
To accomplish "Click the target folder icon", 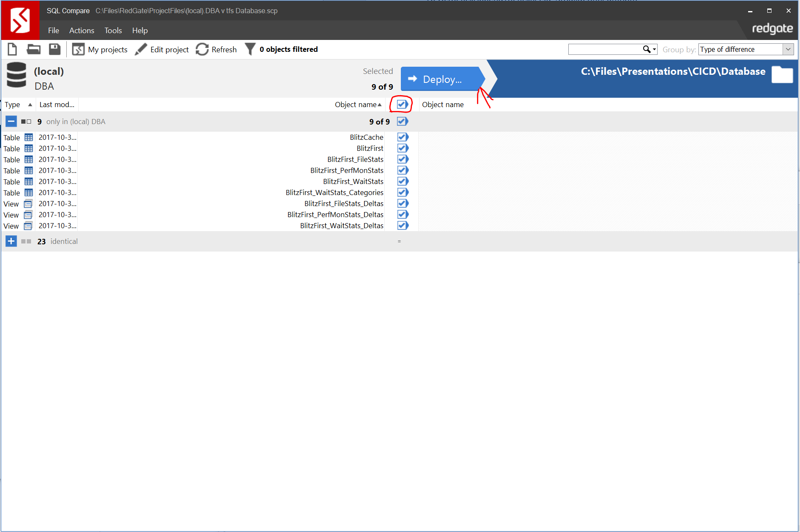I will tap(782, 74).
